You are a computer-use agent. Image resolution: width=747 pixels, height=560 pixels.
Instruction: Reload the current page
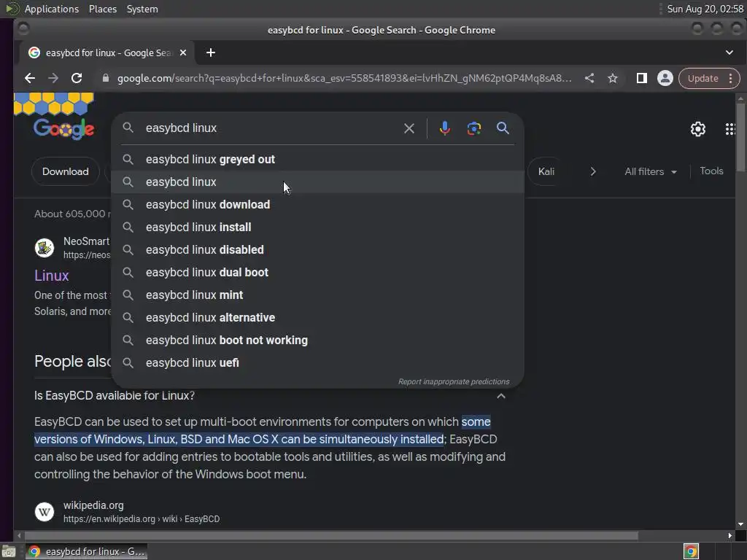[x=77, y=78]
